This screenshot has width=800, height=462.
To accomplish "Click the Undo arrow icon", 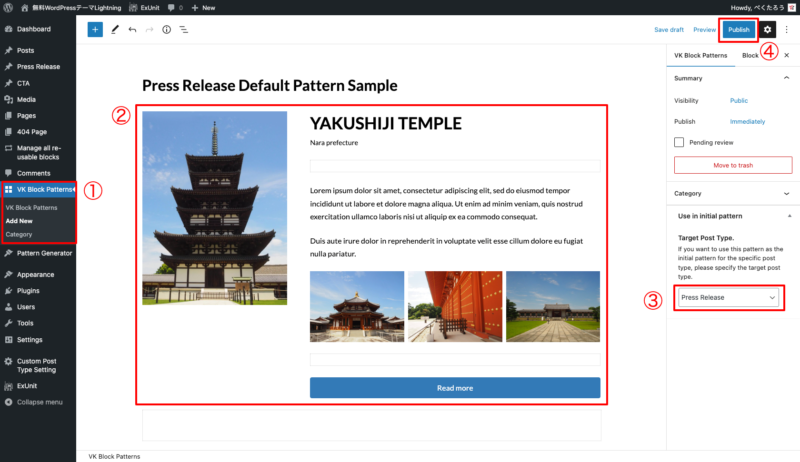I will (132, 30).
